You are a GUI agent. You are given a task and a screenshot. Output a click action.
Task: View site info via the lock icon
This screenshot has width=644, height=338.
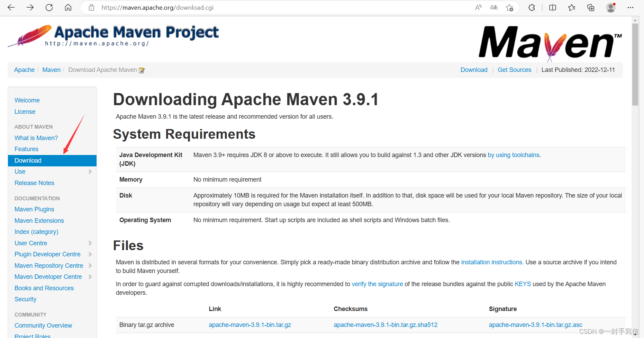click(x=92, y=8)
